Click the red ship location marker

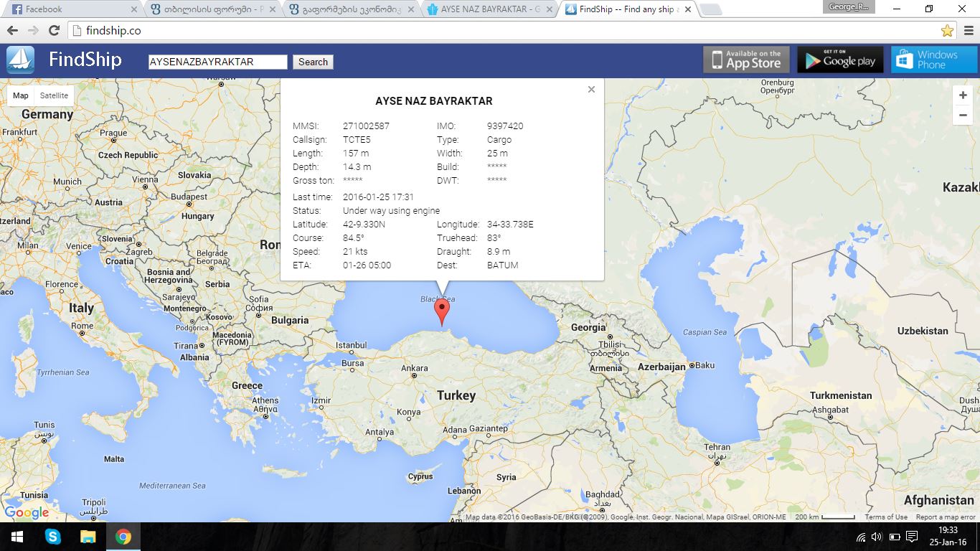pos(442,311)
